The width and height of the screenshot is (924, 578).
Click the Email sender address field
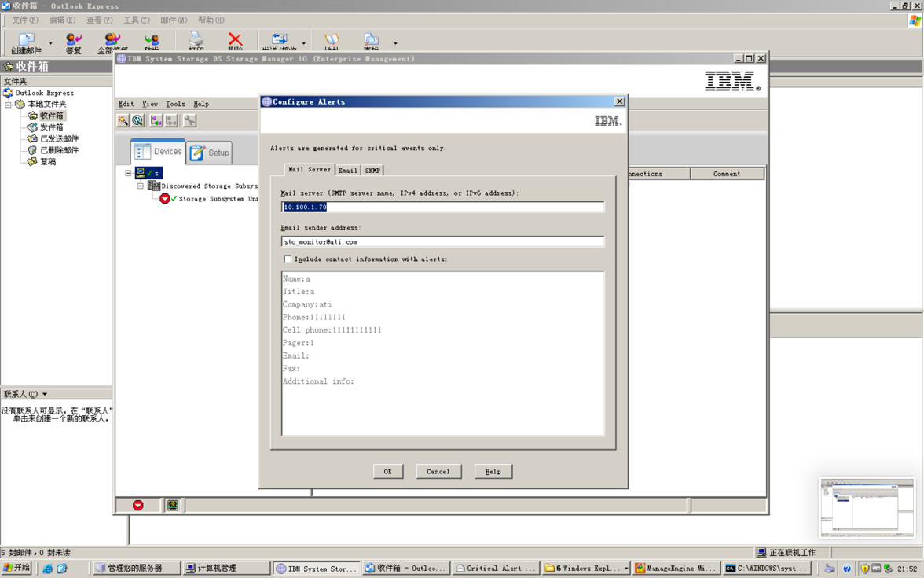pos(442,241)
